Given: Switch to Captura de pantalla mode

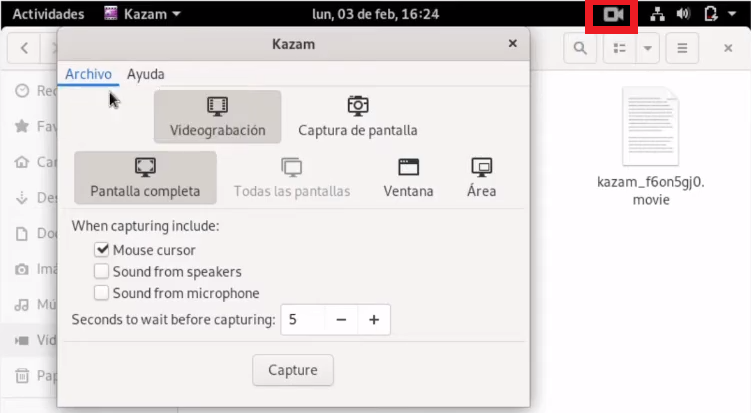Looking at the screenshot, I should click(x=358, y=117).
